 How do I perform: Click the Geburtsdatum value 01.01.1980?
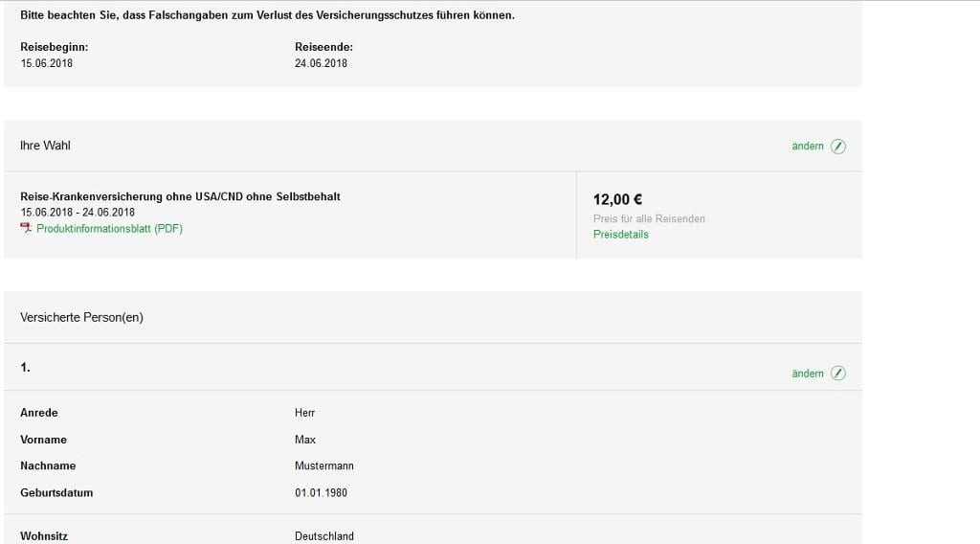coord(321,492)
